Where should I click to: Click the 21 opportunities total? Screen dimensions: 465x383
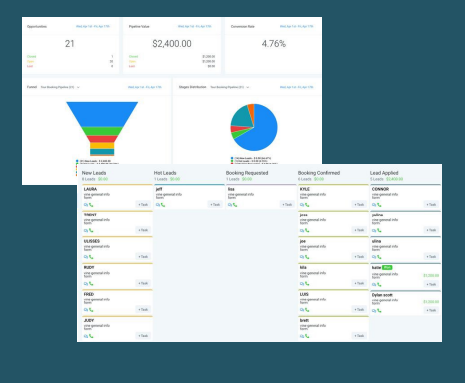pyautogui.click(x=70, y=44)
